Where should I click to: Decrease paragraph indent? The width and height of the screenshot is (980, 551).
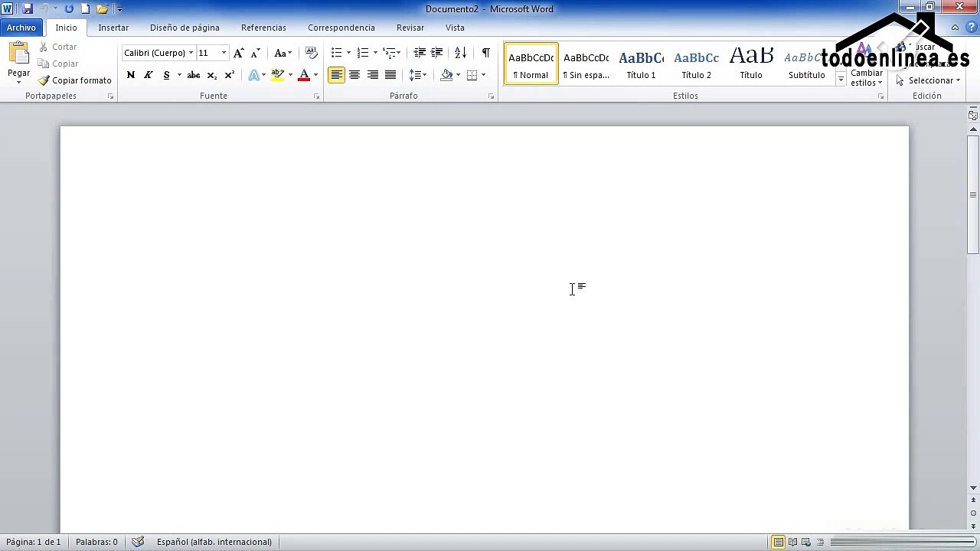point(420,53)
